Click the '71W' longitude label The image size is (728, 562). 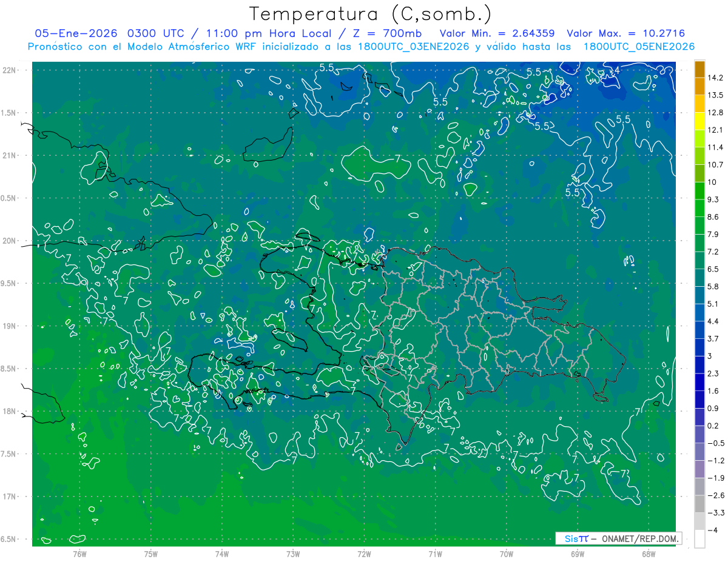(435, 554)
